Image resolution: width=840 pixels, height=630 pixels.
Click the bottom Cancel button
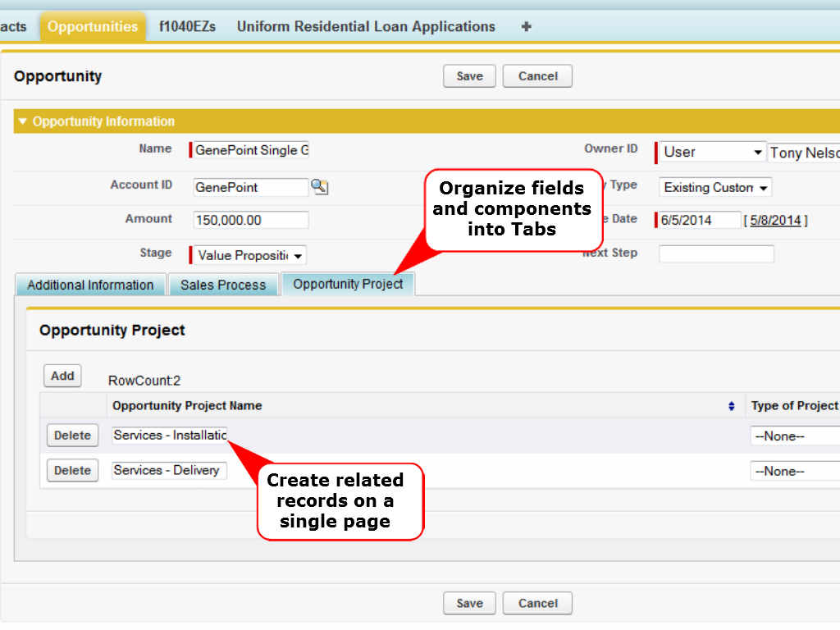(537, 603)
